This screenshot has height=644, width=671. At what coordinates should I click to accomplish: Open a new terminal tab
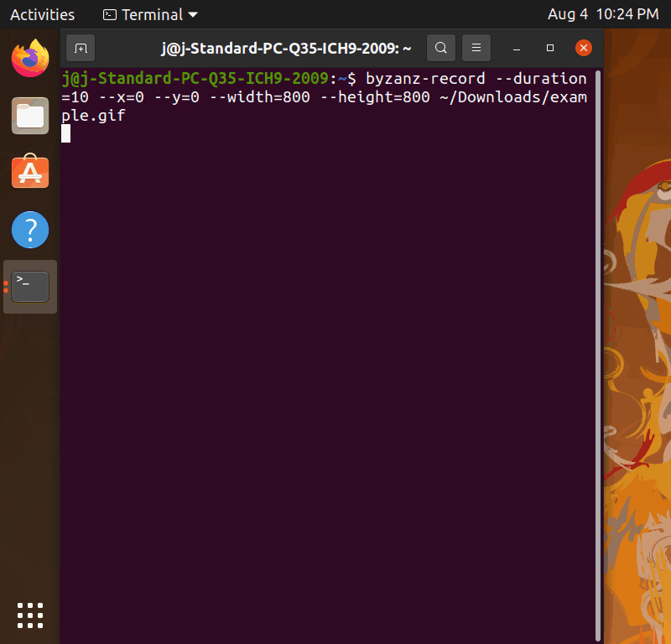point(81,48)
